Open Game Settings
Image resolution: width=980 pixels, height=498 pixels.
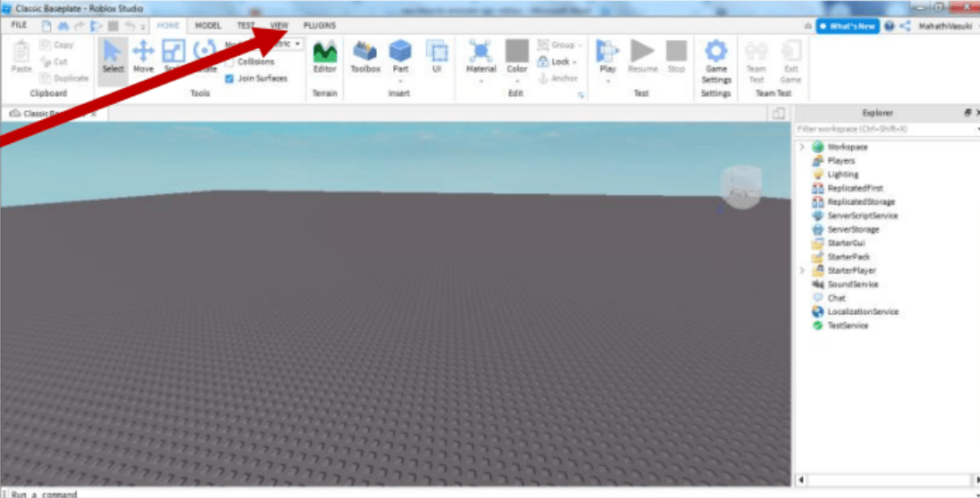(x=716, y=61)
